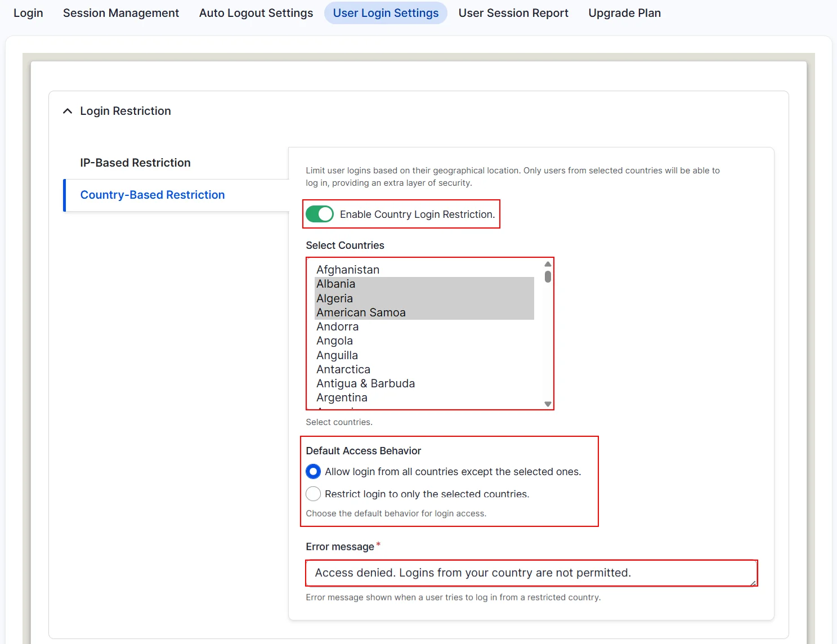This screenshot has width=837, height=644.
Task: Select American Samoa in countries list
Action: (x=424, y=312)
